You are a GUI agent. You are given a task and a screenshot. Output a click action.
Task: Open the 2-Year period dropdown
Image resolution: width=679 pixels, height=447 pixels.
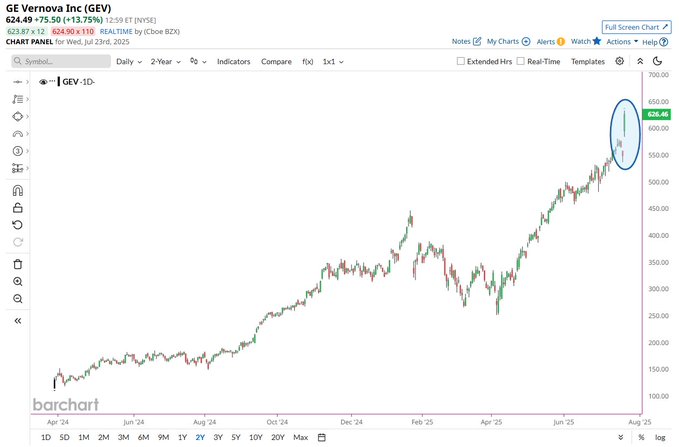point(165,62)
